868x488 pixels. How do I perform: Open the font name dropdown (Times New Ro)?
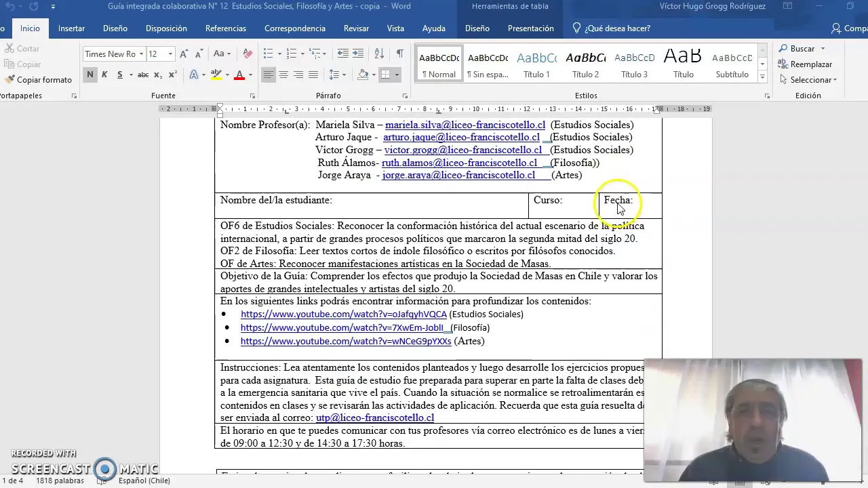click(141, 54)
